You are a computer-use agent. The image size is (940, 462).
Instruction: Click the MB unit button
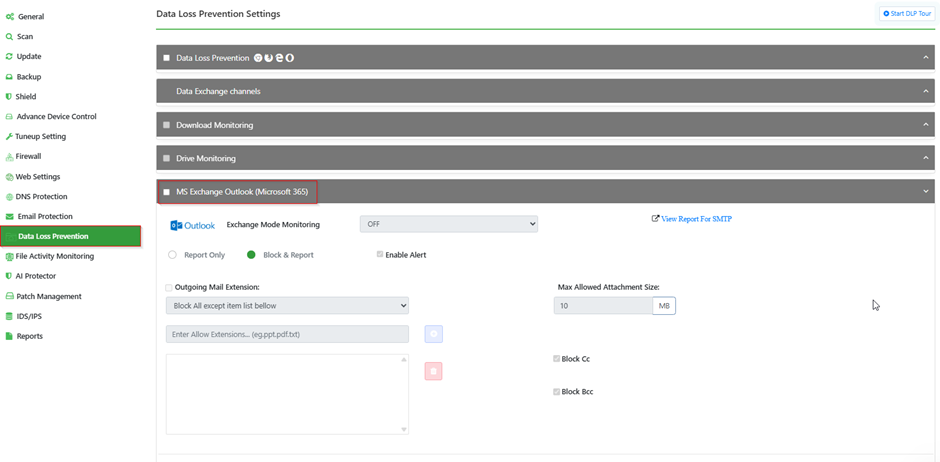pyautogui.click(x=664, y=306)
